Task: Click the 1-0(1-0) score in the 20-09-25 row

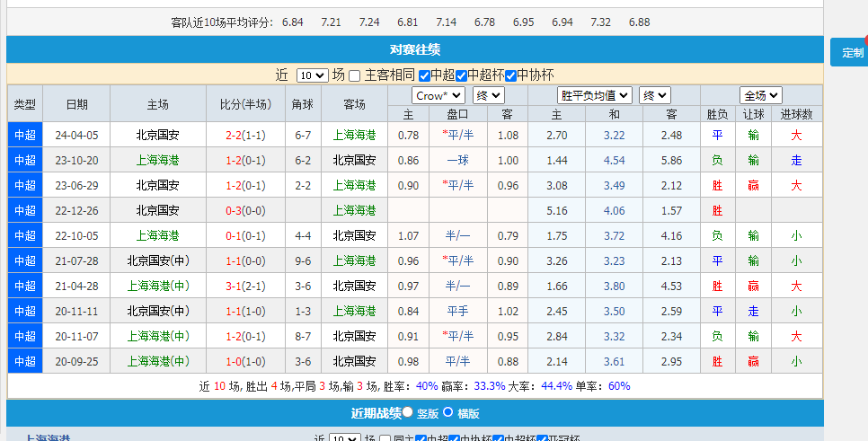Action: [x=244, y=361]
